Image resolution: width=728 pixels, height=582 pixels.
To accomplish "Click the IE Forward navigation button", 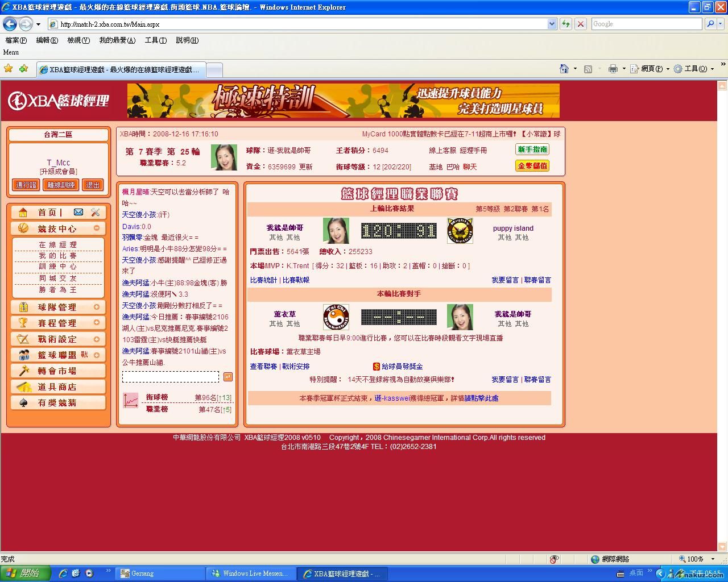I will click(x=26, y=24).
